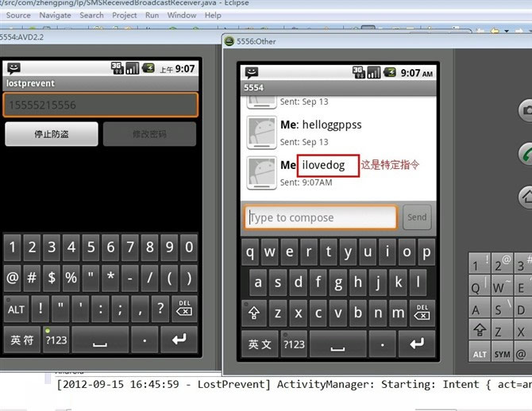Tap the ALT key on 5554 soft keyboard
The width and height of the screenshot is (532, 411).
pyautogui.click(x=17, y=309)
